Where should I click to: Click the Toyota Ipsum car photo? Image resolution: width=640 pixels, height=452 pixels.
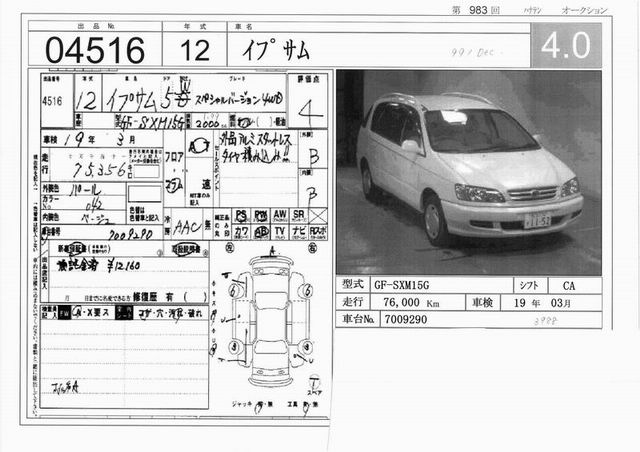469,172
